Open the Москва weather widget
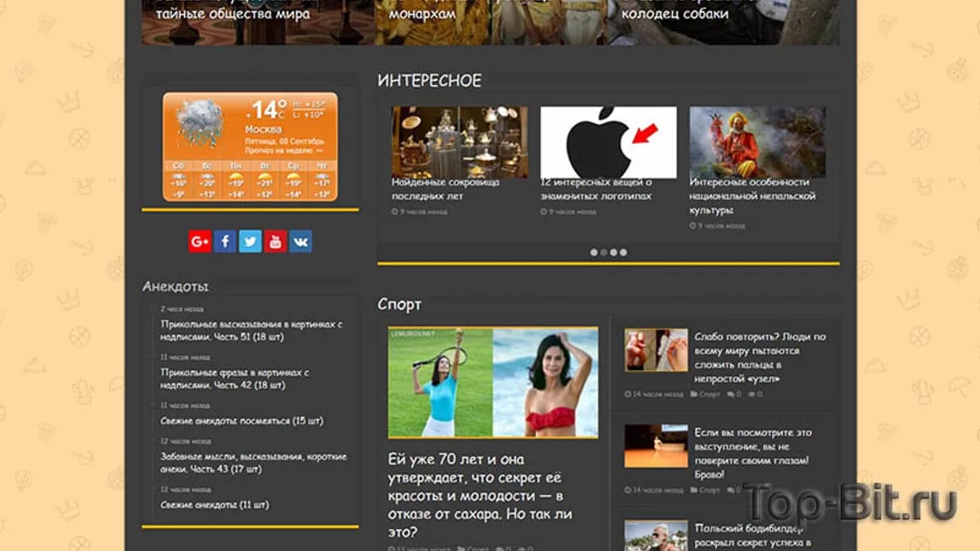The height and width of the screenshot is (551, 980). [x=250, y=147]
